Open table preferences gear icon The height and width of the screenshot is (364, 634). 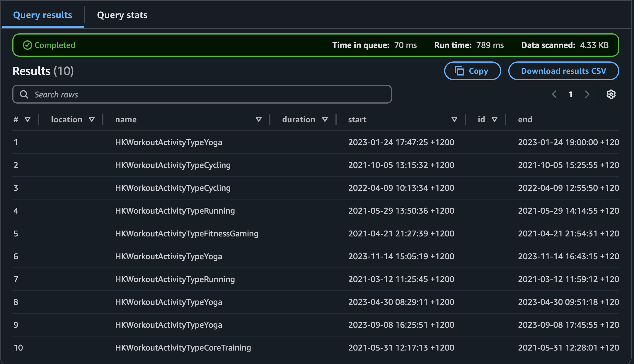(x=611, y=94)
